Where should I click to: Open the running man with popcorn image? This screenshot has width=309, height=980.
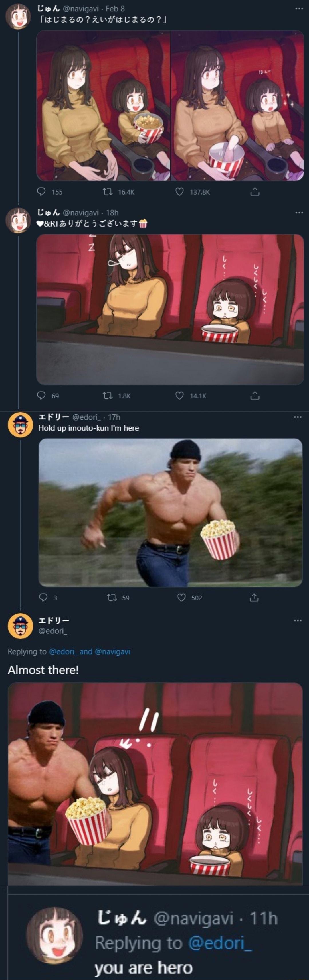[170, 512]
